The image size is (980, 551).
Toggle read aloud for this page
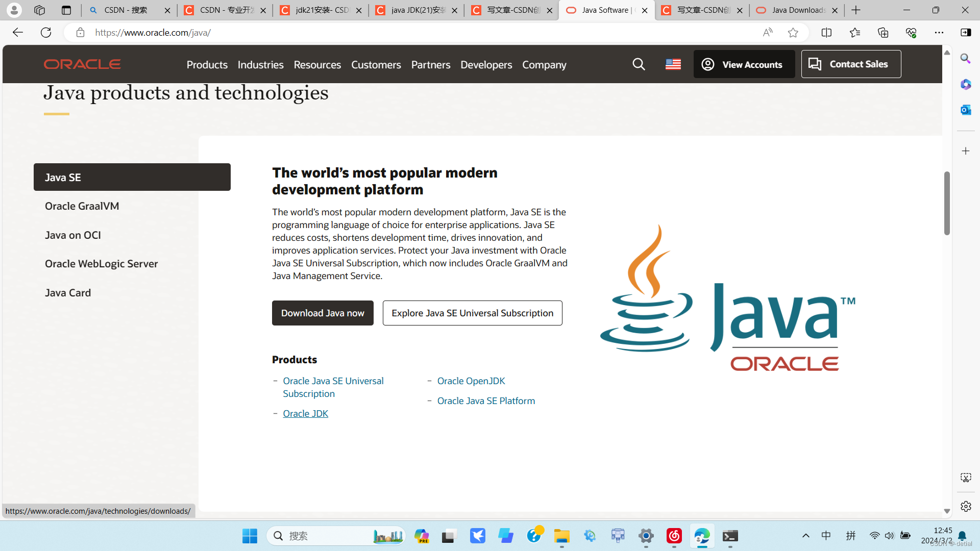coord(767,32)
